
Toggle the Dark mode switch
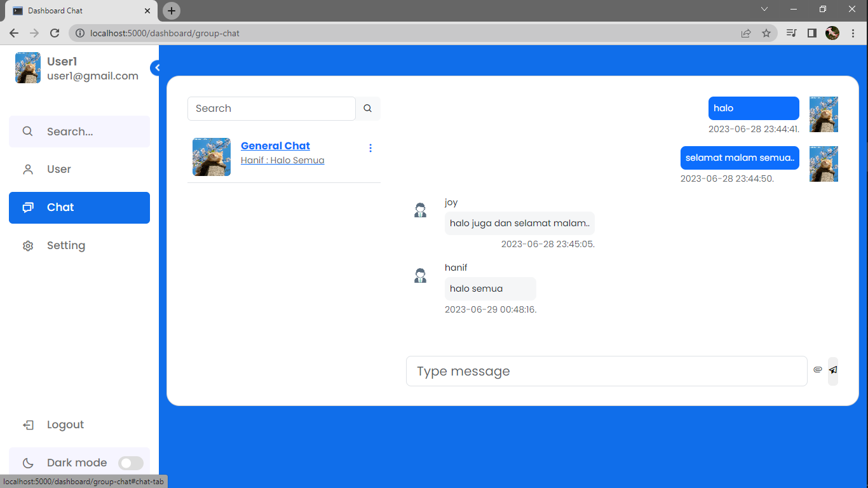click(130, 463)
